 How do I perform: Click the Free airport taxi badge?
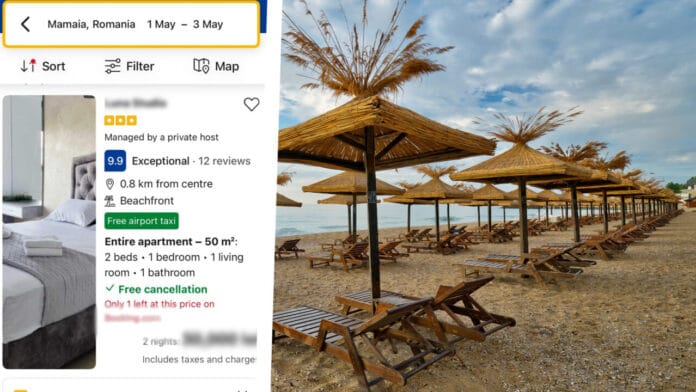[x=142, y=221]
